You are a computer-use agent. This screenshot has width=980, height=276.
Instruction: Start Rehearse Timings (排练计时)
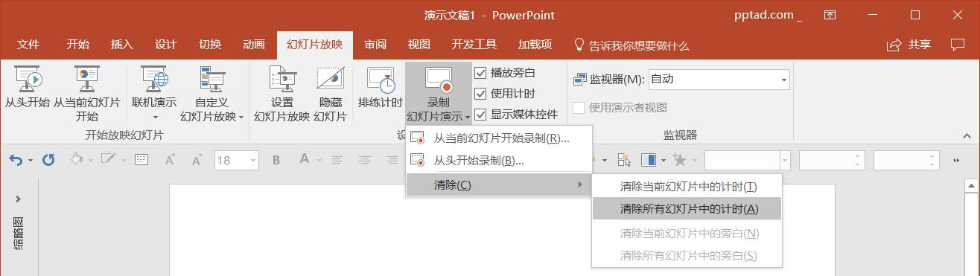pos(381,88)
